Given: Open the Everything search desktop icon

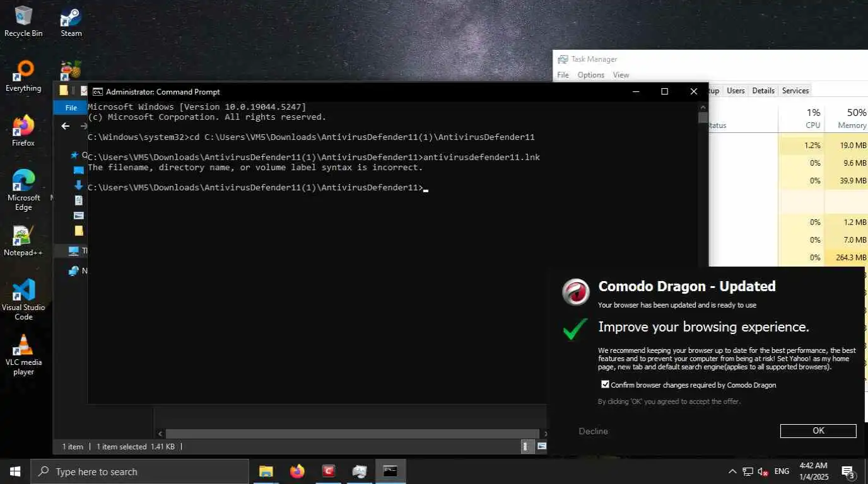Looking at the screenshot, I should [x=23, y=76].
